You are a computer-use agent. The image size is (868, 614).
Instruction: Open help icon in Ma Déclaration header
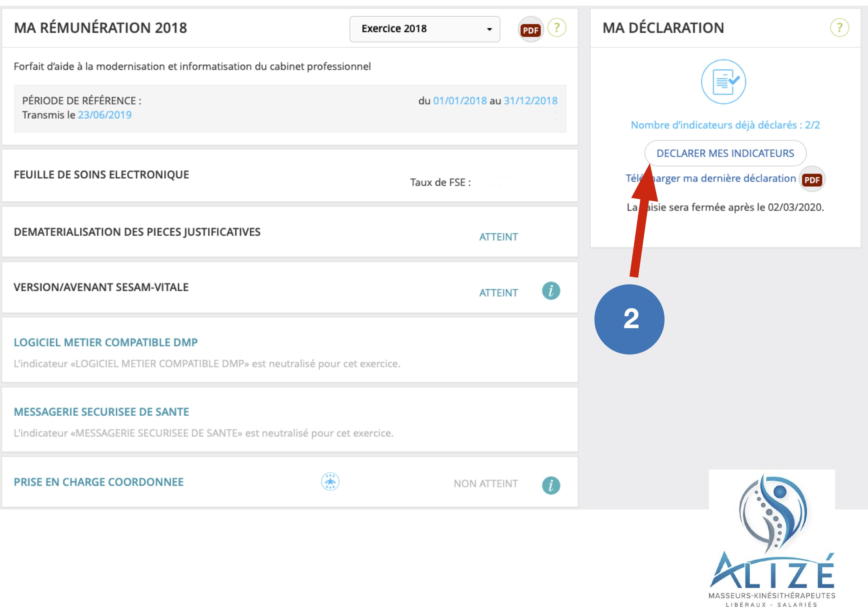tap(839, 28)
